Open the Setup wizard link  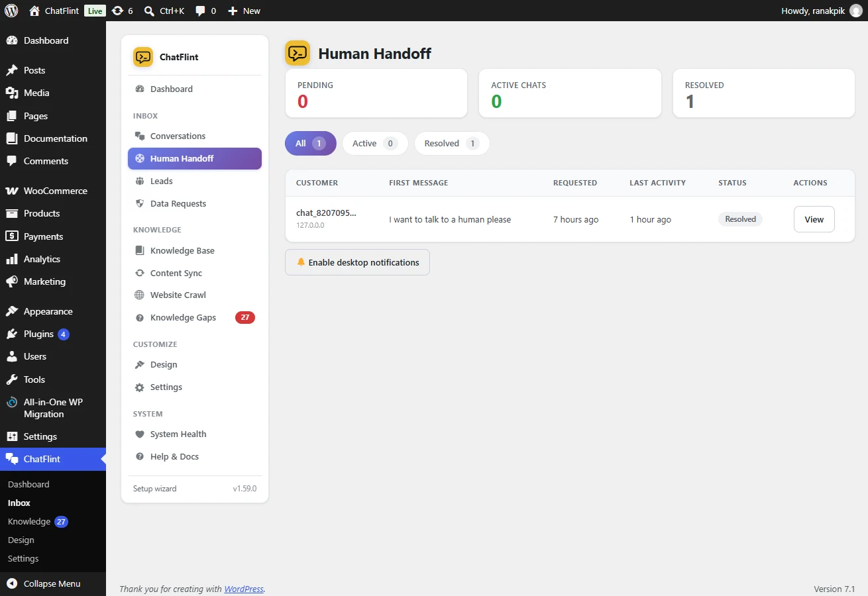(154, 489)
